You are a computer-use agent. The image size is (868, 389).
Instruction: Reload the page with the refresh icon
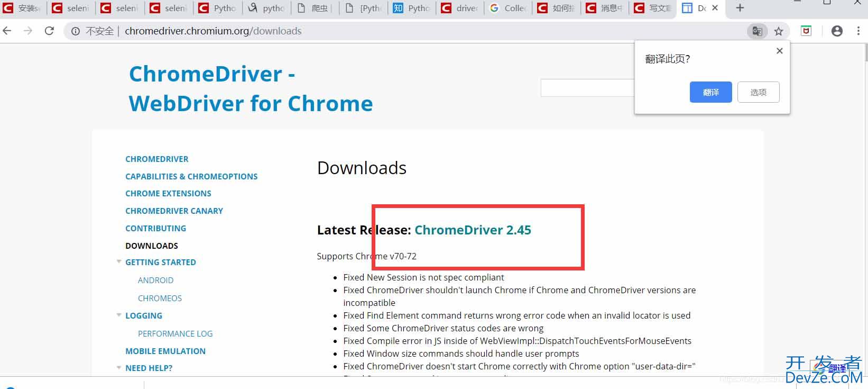(49, 31)
